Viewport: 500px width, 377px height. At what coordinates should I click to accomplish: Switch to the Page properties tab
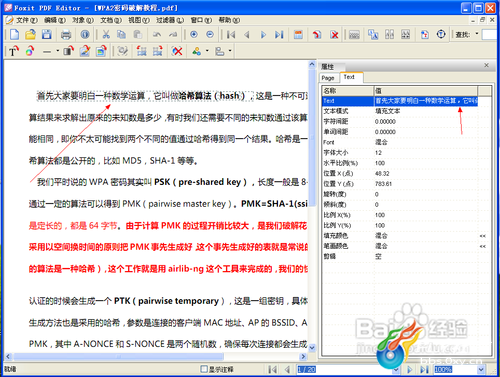[328, 78]
